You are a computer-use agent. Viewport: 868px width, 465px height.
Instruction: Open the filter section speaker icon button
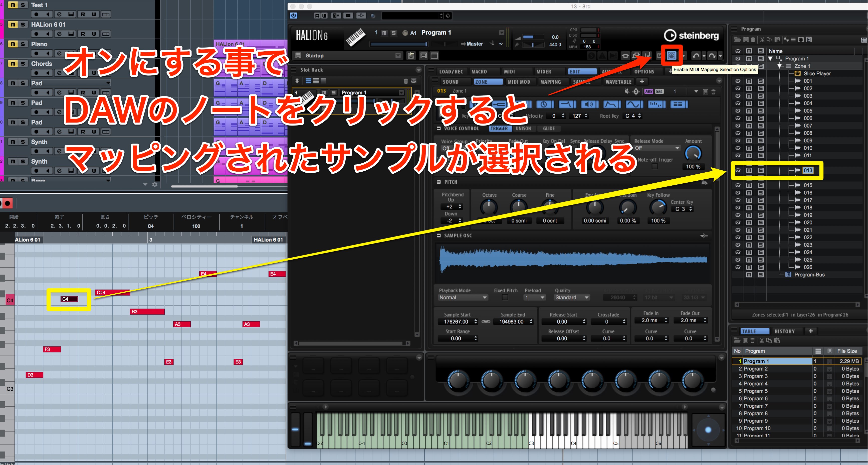tap(589, 104)
